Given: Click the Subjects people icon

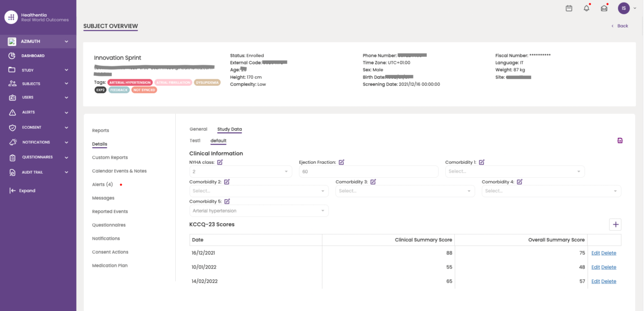Looking at the screenshot, I should (12, 84).
